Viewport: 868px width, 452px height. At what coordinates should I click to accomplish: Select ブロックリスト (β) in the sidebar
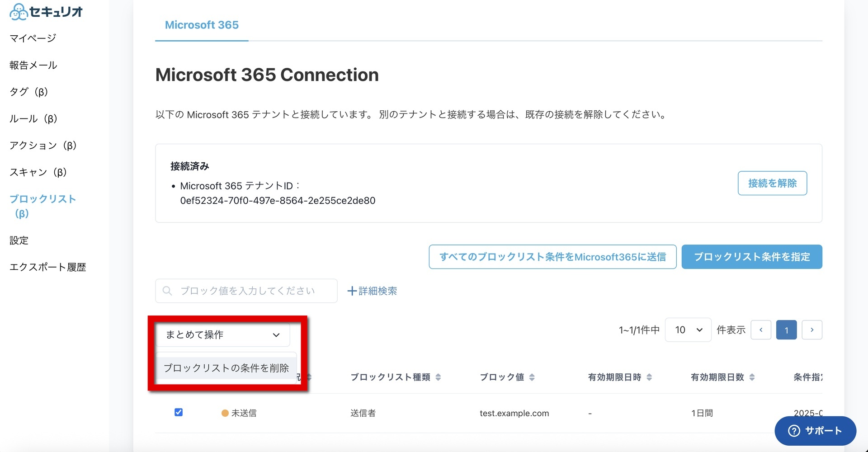(x=42, y=206)
